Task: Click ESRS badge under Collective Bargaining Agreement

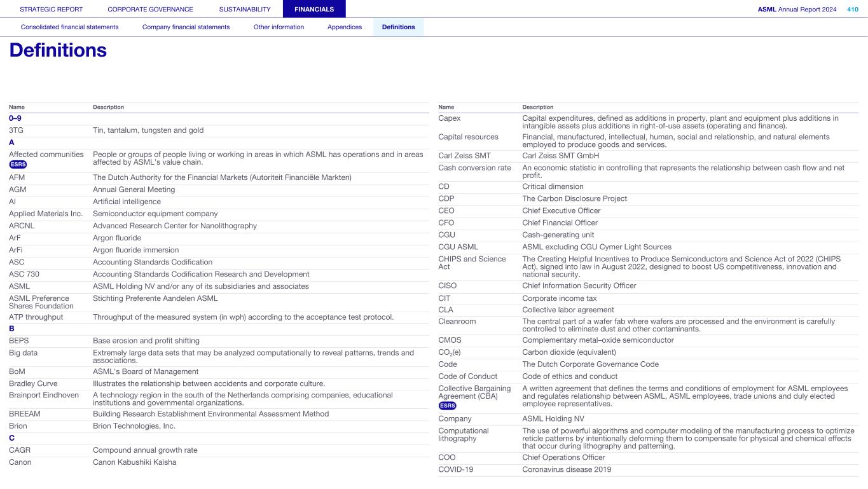Action: click(447, 406)
